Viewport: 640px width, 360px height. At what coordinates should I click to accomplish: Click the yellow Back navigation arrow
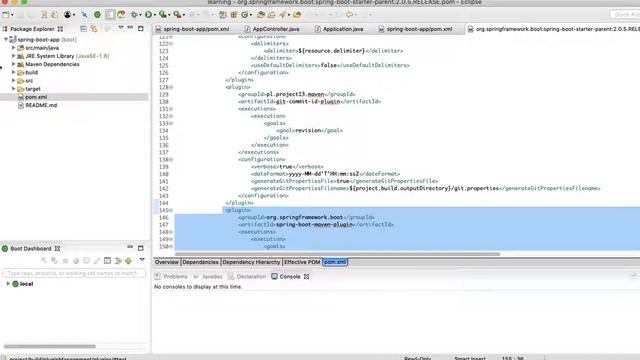coord(349,15)
